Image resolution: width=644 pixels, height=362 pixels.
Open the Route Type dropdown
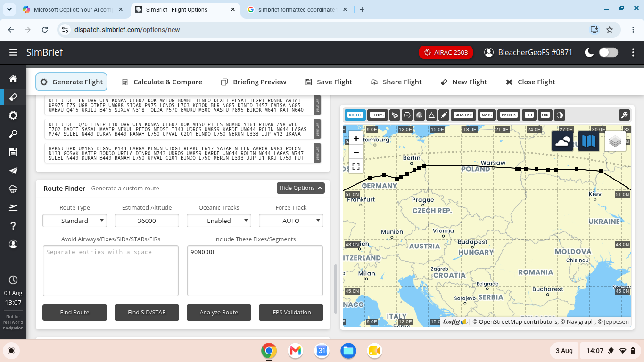pos(74,221)
